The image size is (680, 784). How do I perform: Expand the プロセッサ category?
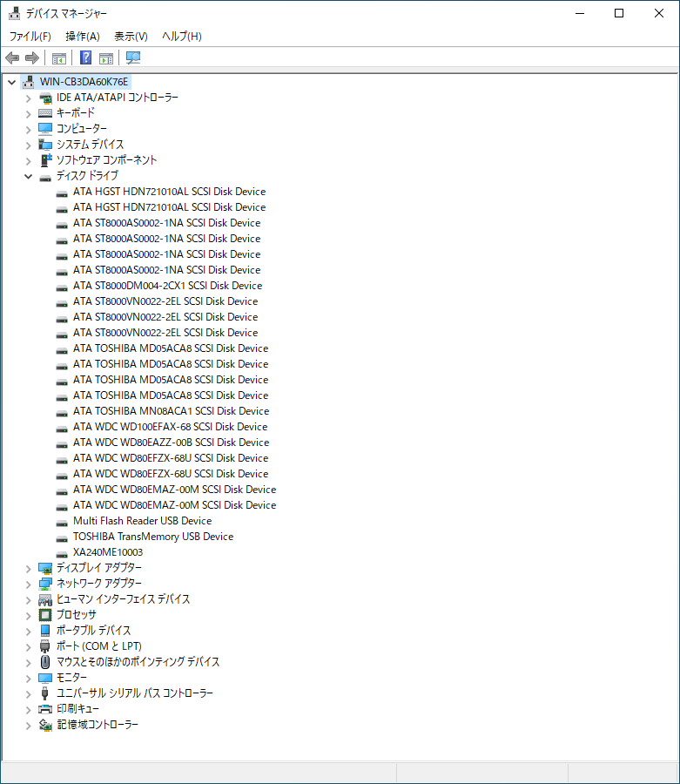point(29,616)
